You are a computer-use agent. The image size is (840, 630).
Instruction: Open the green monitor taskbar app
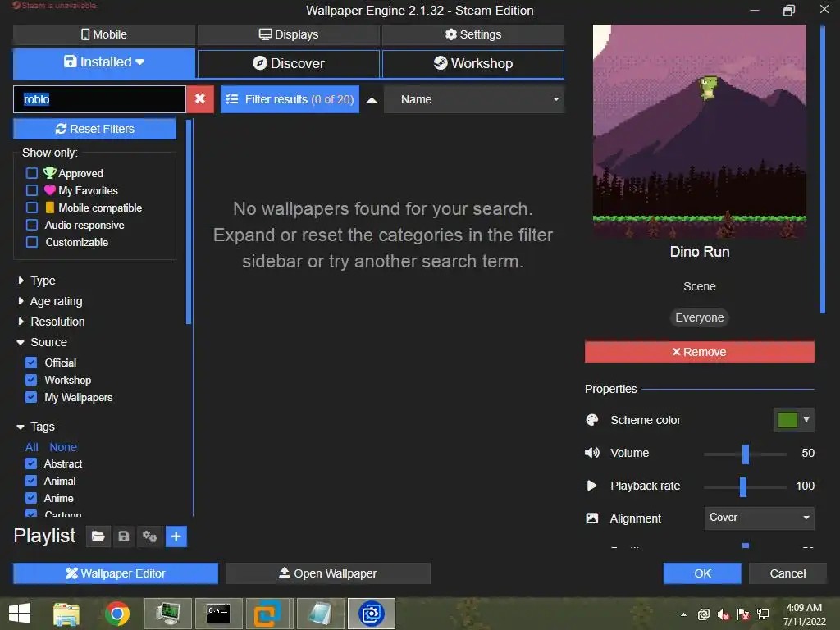167,614
